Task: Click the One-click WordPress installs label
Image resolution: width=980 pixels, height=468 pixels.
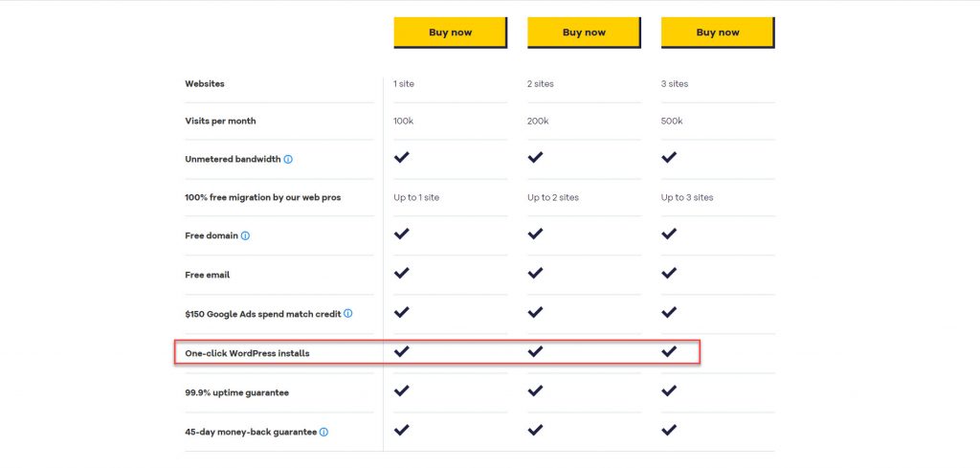Action: (x=247, y=354)
